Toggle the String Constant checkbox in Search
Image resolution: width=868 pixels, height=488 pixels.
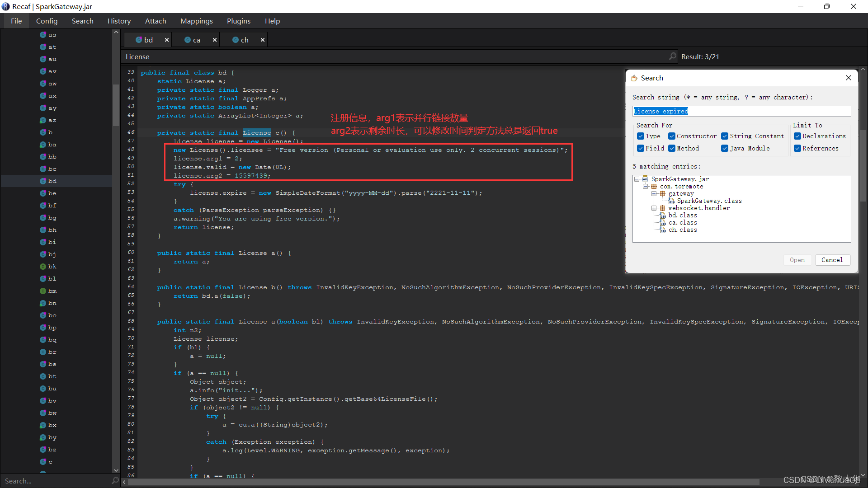coord(724,136)
